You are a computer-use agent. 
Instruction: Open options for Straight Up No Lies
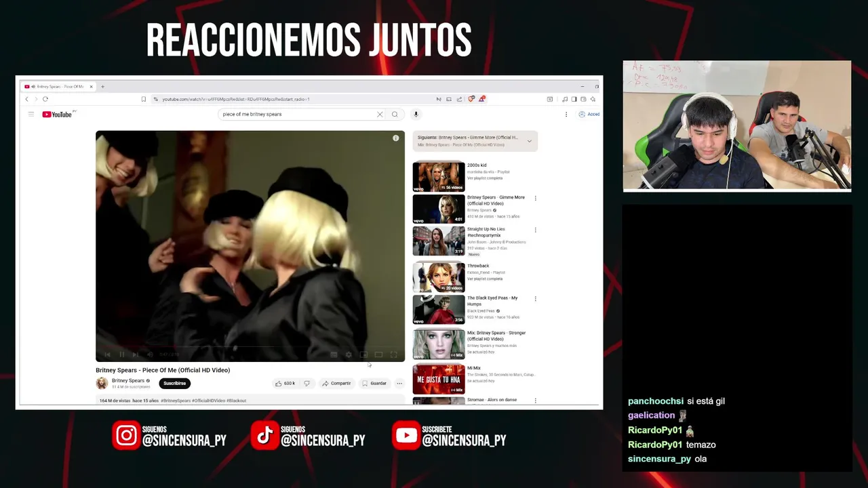pos(536,230)
